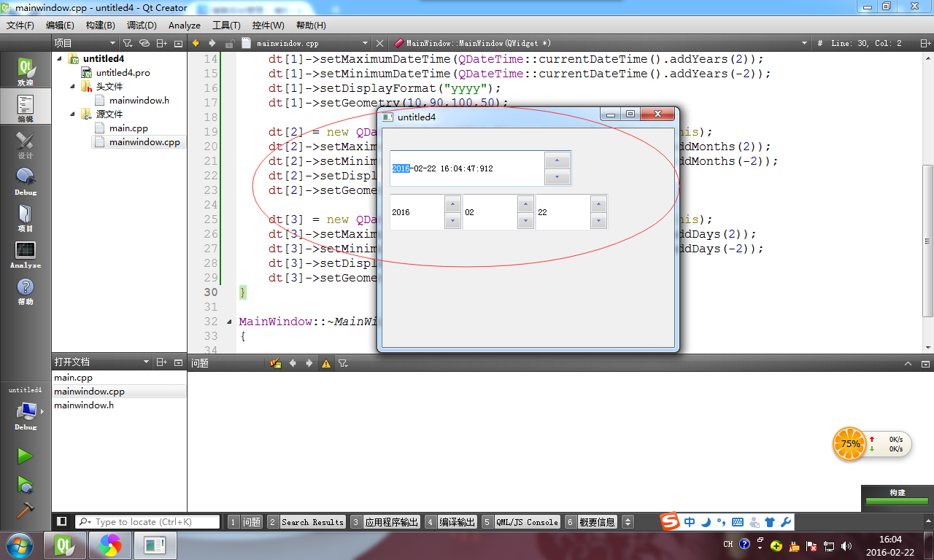Toggle sync with editor link icon
The image size is (934, 560).
[144, 44]
